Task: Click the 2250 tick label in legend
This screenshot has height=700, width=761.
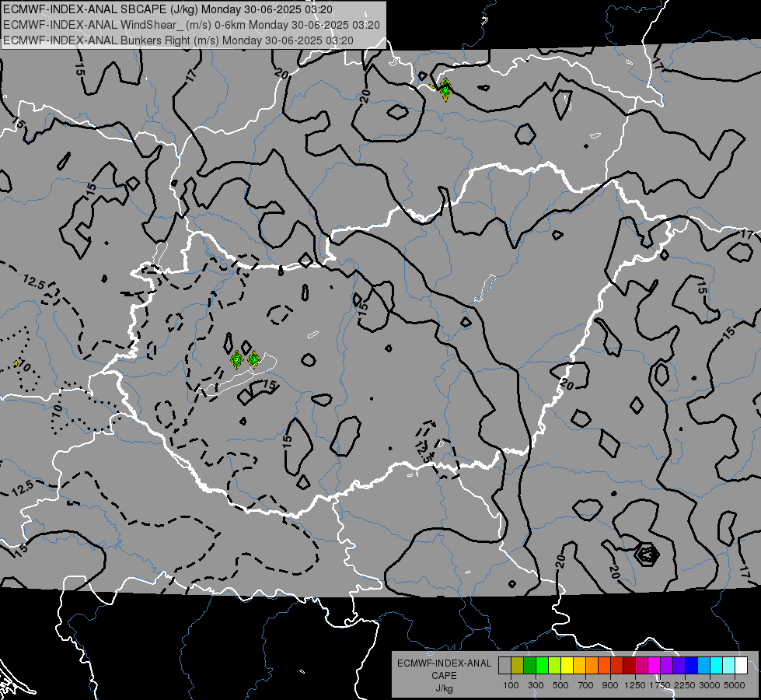Action: click(685, 685)
